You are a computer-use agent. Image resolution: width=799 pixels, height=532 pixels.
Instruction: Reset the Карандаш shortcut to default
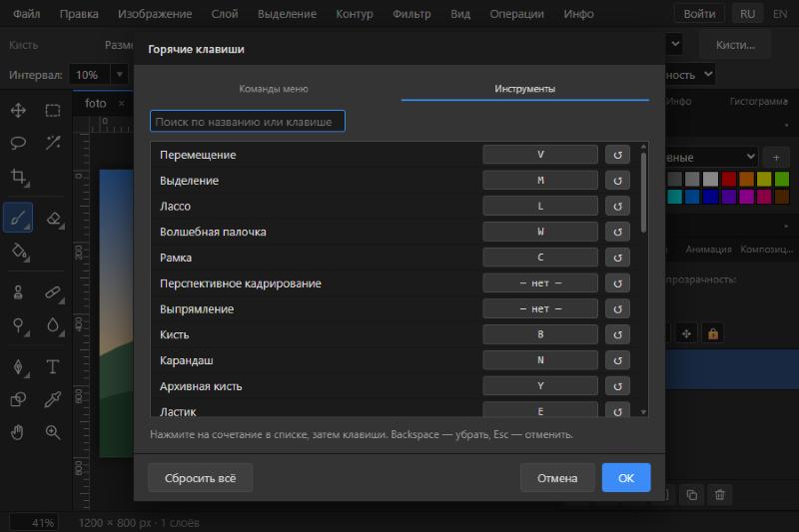[x=617, y=360]
